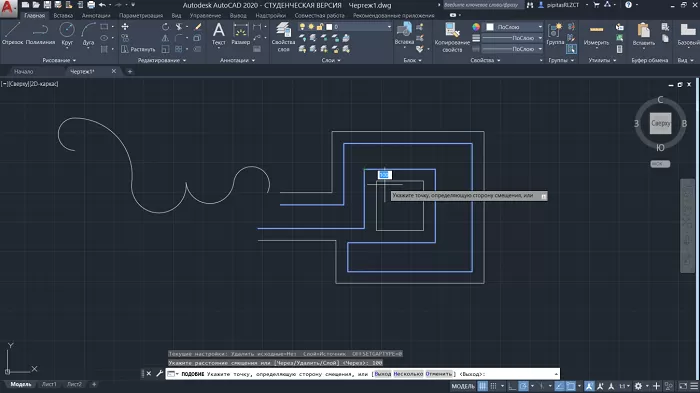Select the Круг (Circle) tool
This screenshot has height=393, width=700.
pyautogui.click(x=67, y=34)
